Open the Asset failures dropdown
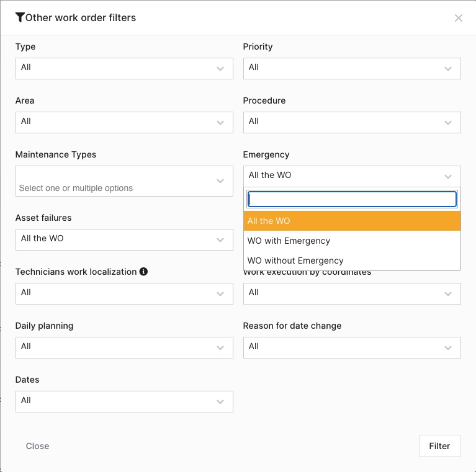This screenshot has width=476, height=472. tap(124, 239)
